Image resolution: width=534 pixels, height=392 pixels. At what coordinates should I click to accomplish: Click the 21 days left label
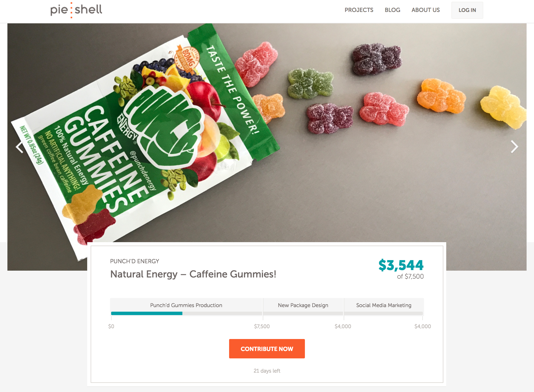pos(267,371)
